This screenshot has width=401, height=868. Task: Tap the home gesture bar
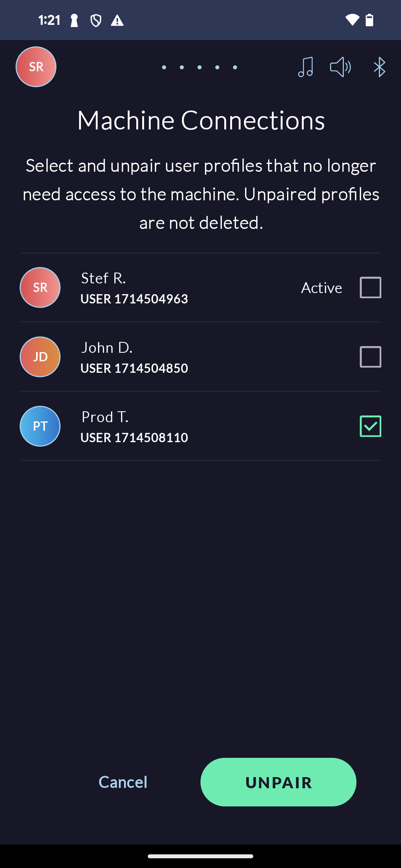click(200, 856)
